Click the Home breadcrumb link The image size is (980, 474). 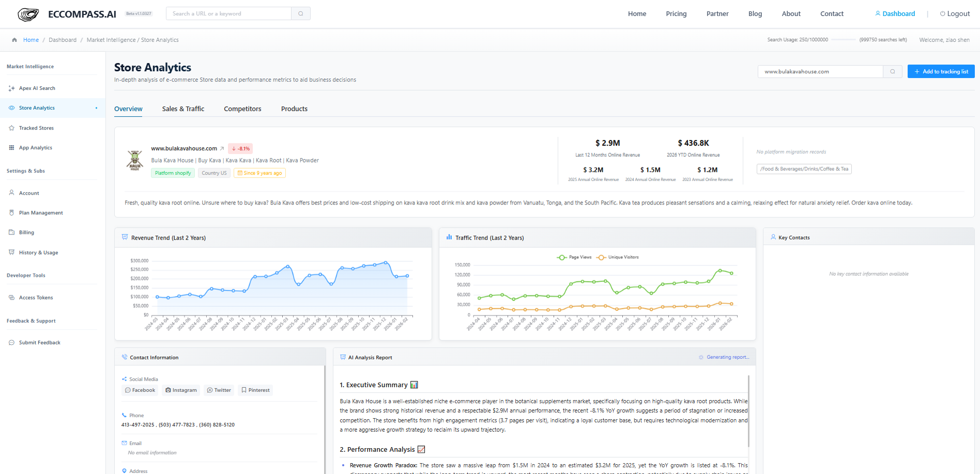(31, 40)
